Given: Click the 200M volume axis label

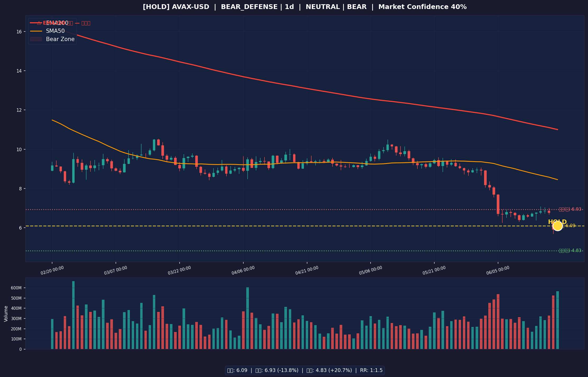Looking at the screenshot, I should point(17,329).
